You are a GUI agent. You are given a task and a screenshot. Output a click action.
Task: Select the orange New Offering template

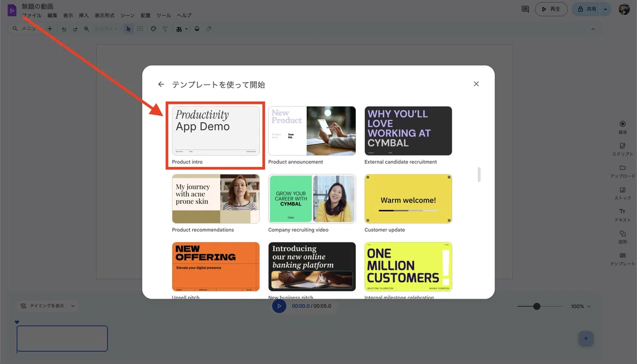tap(216, 267)
